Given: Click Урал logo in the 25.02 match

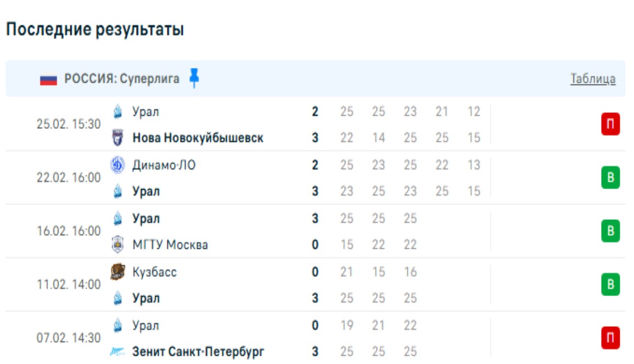Looking at the screenshot, I should tap(117, 112).
